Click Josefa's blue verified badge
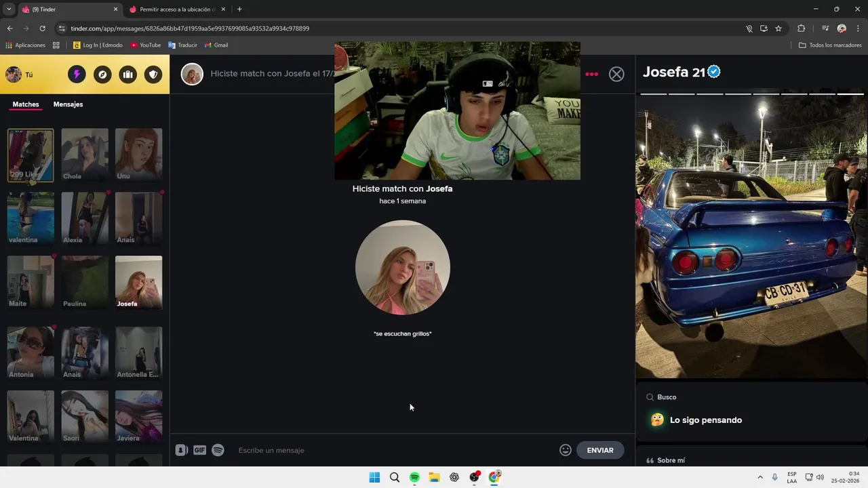 tap(714, 72)
